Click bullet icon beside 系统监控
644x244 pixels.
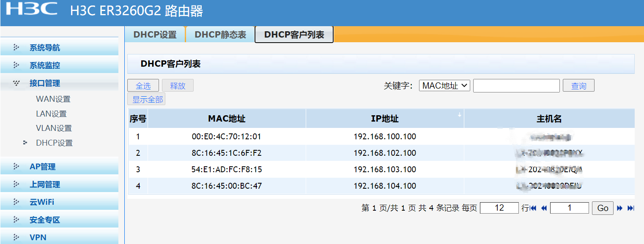click(16, 65)
